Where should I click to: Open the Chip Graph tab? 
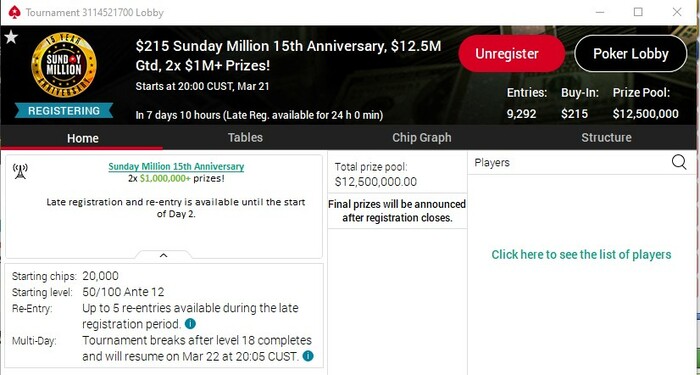coord(421,138)
